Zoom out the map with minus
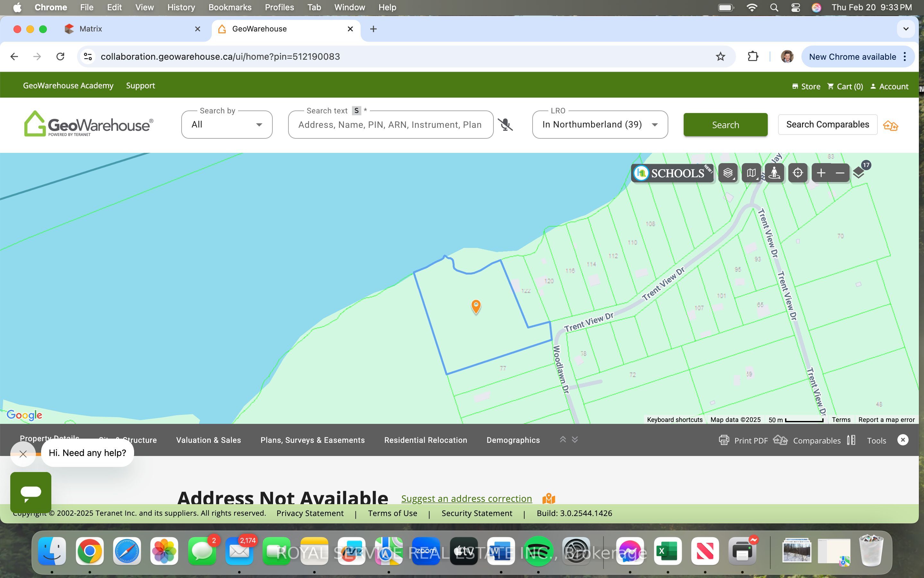This screenshot has width=924, height=578. [840, 173]
